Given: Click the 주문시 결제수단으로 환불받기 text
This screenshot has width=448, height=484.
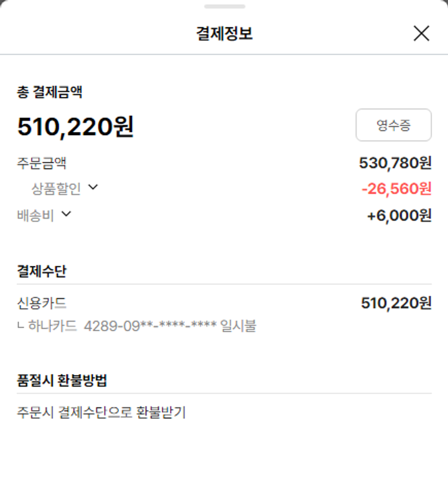Looking at the screenshot, I should click(102, 412).
